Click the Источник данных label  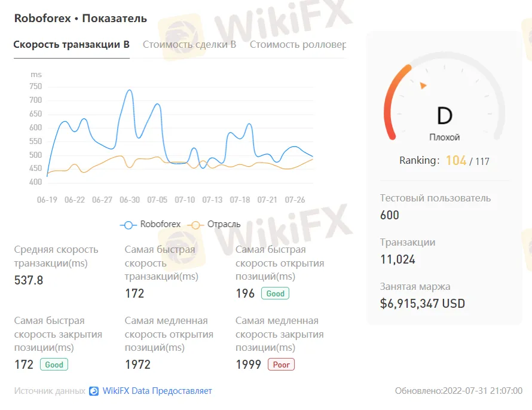pos(50,391)
